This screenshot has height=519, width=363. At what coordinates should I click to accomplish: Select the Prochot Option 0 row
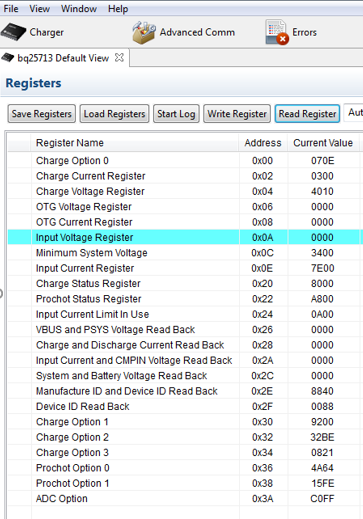pos(184,468)
